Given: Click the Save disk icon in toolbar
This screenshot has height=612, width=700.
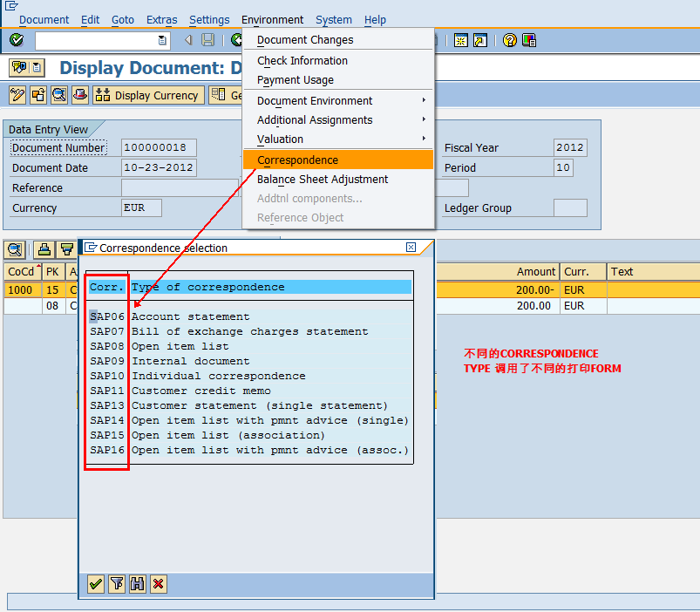Looking at the screenshot, I should click(x=208, y=40).
